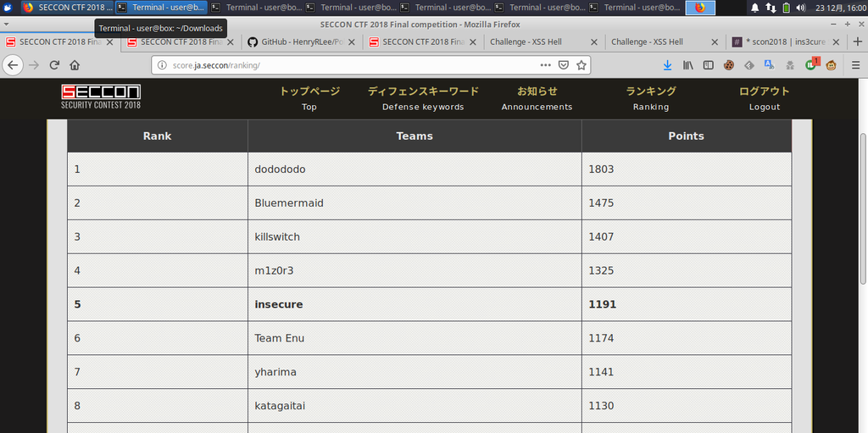
Task: Click the 1130 points cell
Action: 687,406
